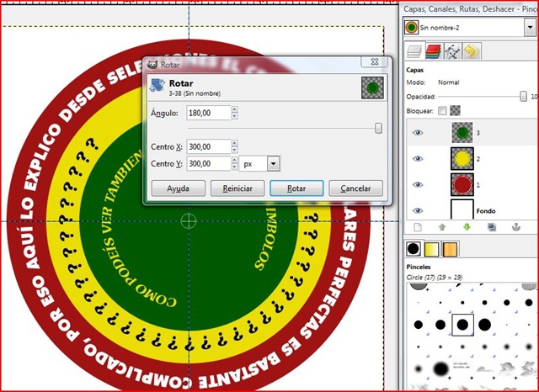Click the Reiniciar button

[237, 188]
